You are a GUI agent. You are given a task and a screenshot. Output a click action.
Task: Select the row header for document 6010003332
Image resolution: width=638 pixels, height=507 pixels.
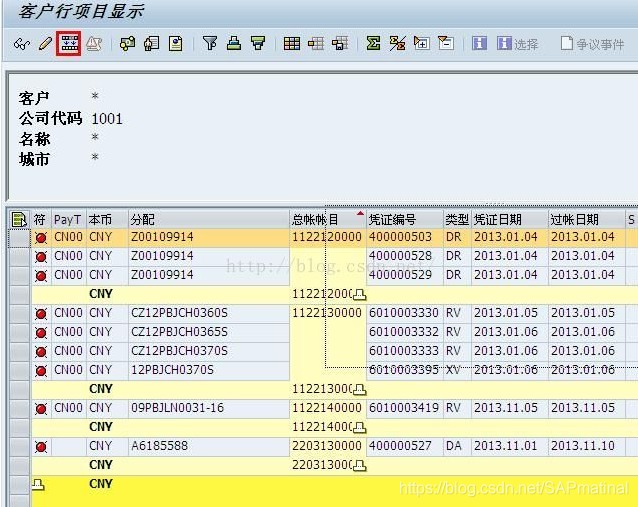click(x=19, y=332)
